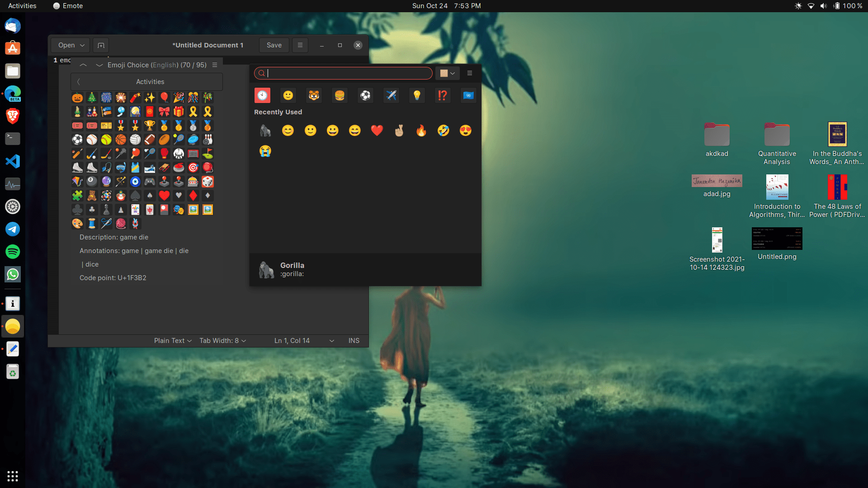Click Activities in the top bar
Image resolution: width=868 pixels, height=488 pixels.
[22, 6]
